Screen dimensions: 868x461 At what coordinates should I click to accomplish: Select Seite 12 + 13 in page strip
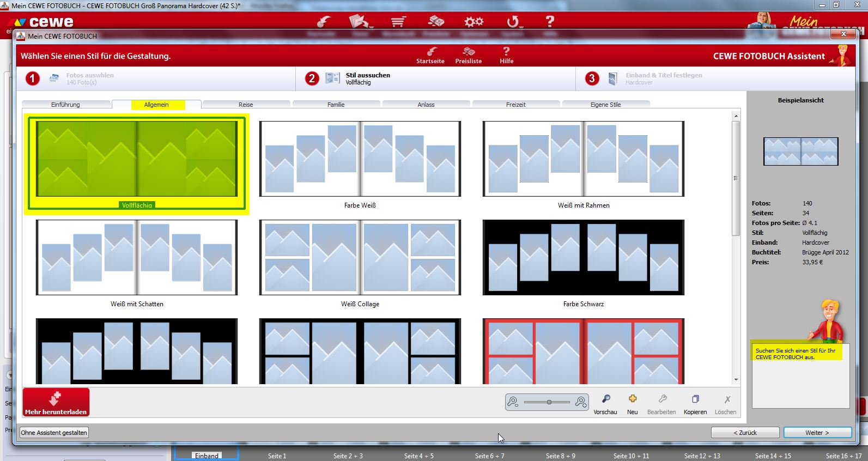tap(702, 456)
